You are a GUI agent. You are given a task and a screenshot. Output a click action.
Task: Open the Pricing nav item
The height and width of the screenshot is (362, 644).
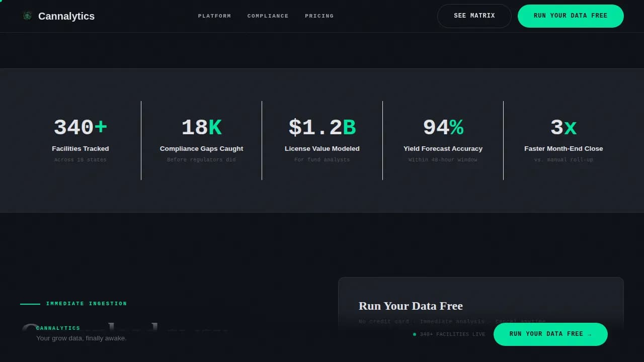(x=319, y=16)
